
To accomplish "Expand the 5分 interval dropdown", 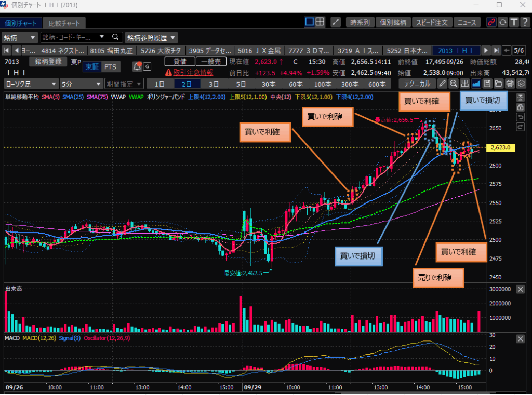I will tap(81, 84).
